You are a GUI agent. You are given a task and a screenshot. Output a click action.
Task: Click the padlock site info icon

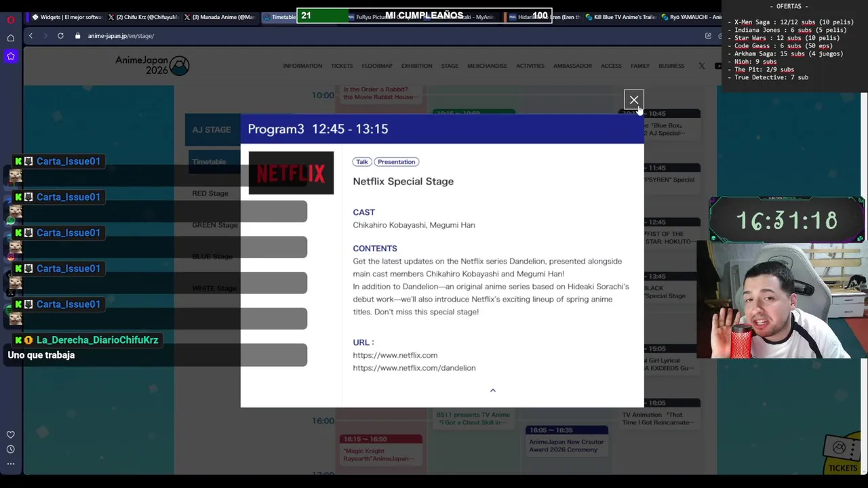pos(78,36)
